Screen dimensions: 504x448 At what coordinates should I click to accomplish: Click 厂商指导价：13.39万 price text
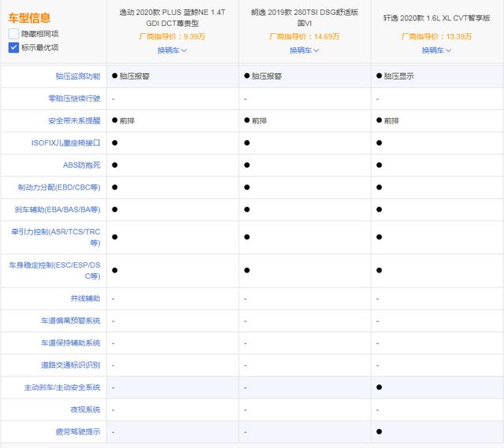click(x=436, y=37)
